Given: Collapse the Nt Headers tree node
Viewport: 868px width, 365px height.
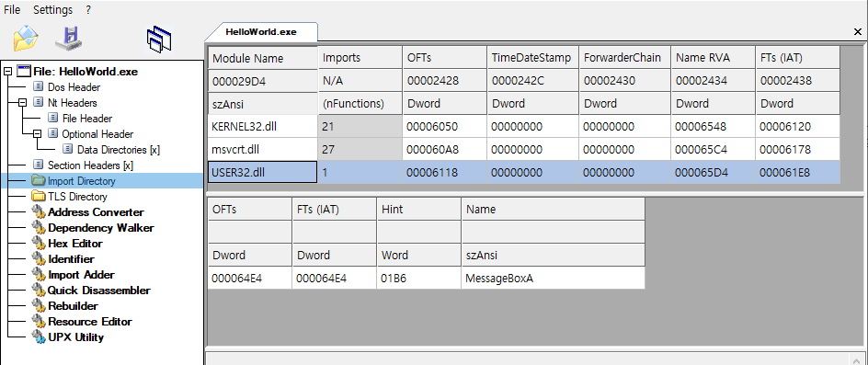Looking at the screenshot, I should click(x=23, y=102).
